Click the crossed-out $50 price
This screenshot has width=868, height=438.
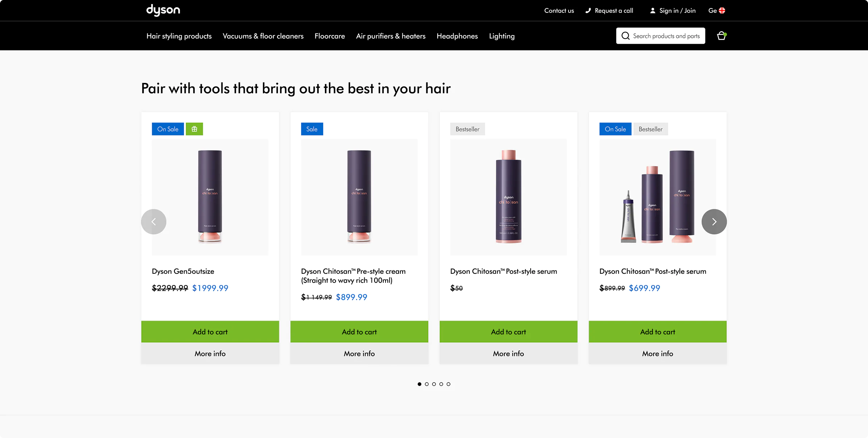457,288
